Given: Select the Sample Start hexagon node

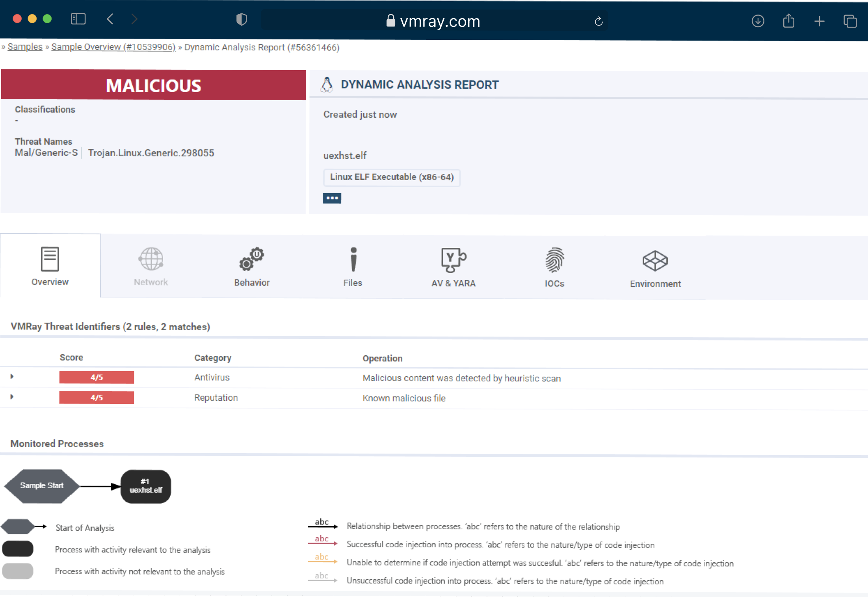Looking at the screenshot, I should [x=42, y=486].
